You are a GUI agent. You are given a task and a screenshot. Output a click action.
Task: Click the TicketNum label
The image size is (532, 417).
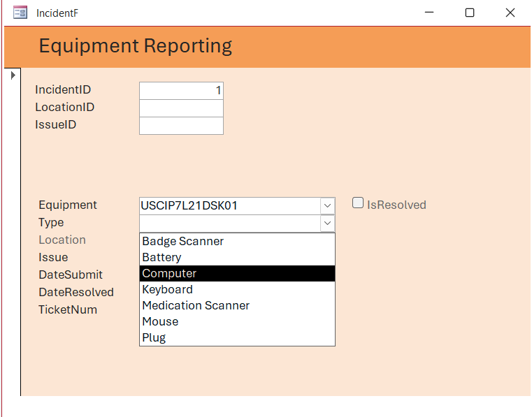point(68,309)
